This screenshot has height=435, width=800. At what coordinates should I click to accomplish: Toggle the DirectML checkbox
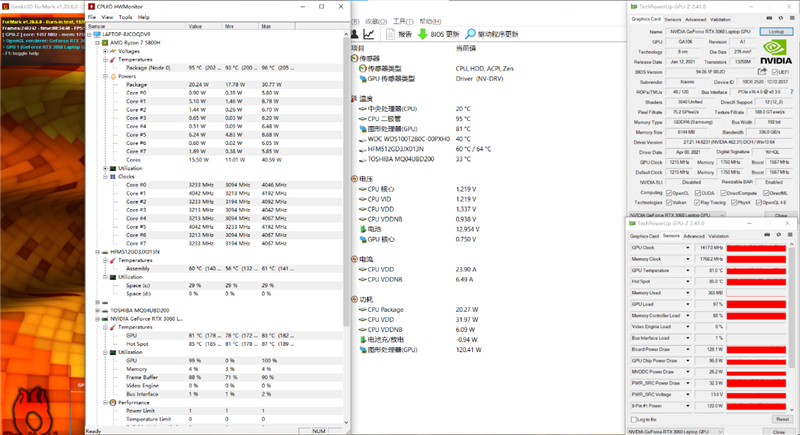(x=766, y=193)
